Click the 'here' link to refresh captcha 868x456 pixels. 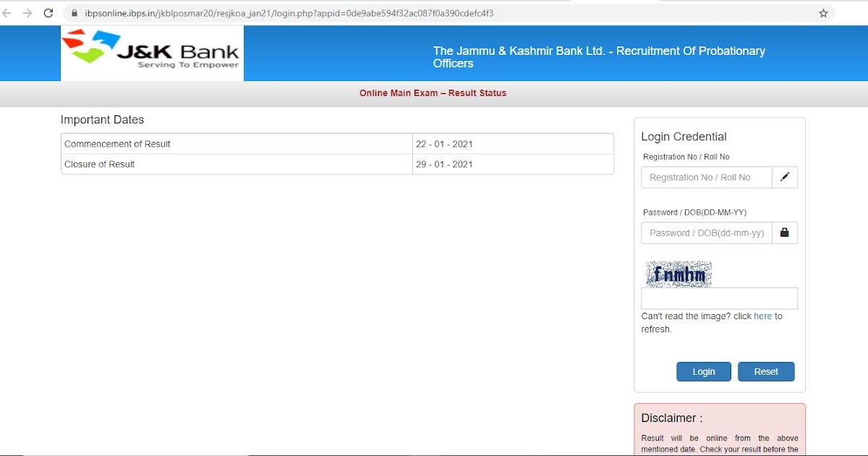[763, 316]
